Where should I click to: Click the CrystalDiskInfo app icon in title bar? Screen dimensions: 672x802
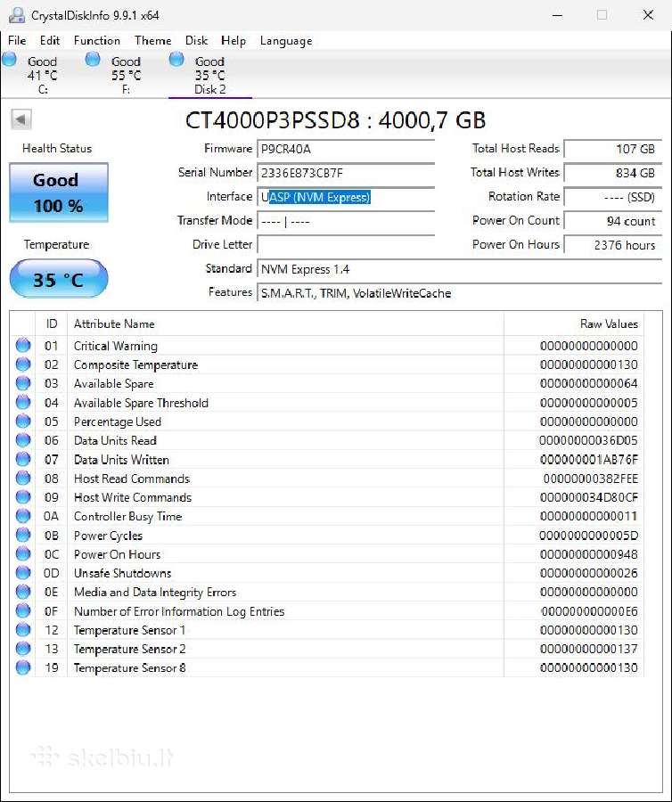pos(17,15)
